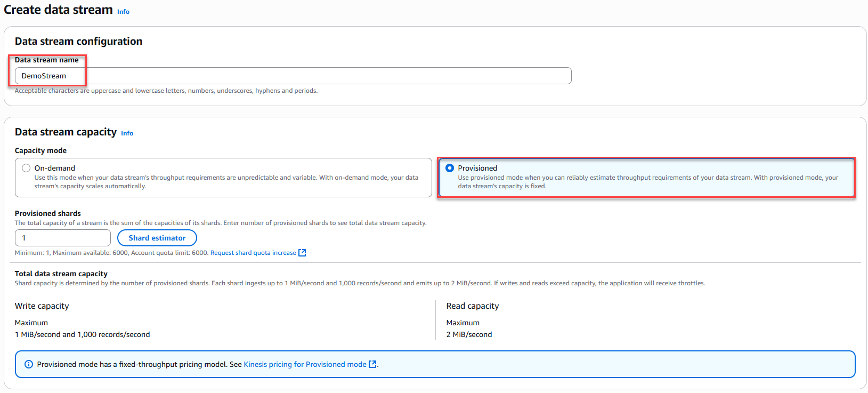
Task: Click the Capacity mode label
Action: coord(40,150)
